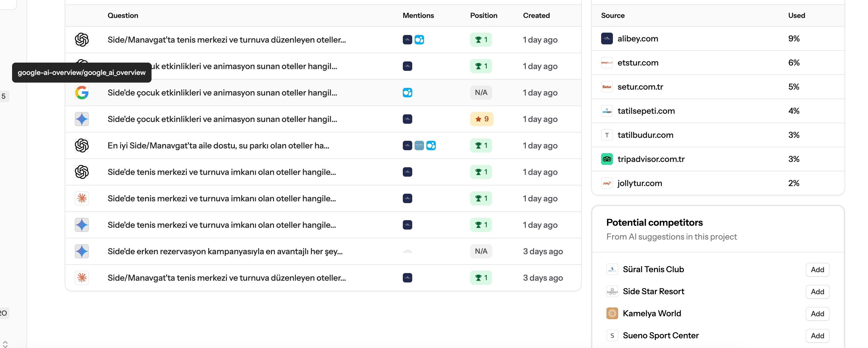Open the etstur.com source link
868x348 pixels.
[x=638, y=63]
